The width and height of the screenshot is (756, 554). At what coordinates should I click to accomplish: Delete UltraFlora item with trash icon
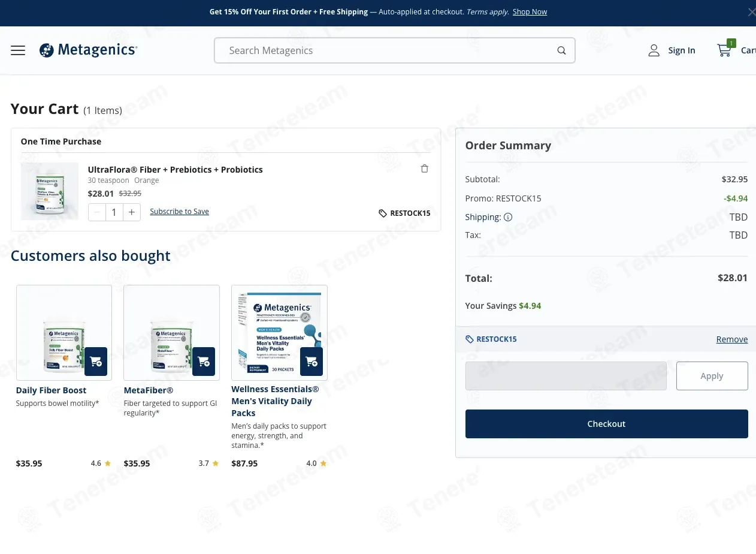point(425,168)
